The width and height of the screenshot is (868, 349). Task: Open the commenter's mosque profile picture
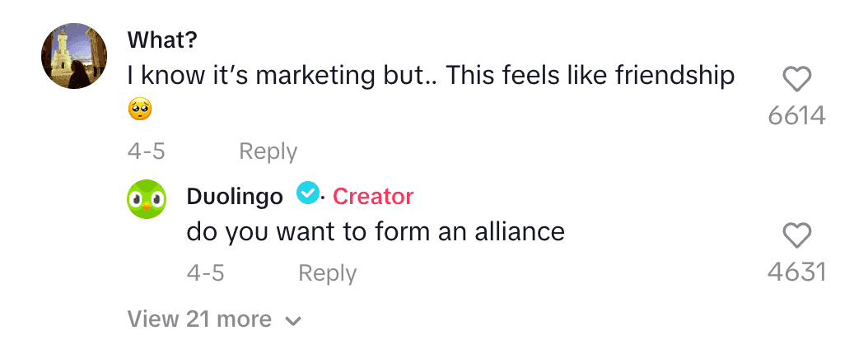pos(74,56)
